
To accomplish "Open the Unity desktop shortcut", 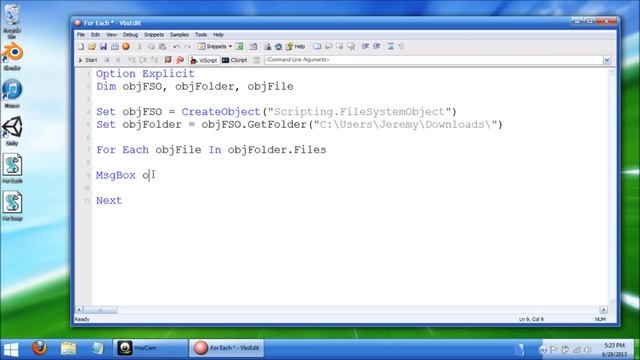I will (x=12, y=131).
